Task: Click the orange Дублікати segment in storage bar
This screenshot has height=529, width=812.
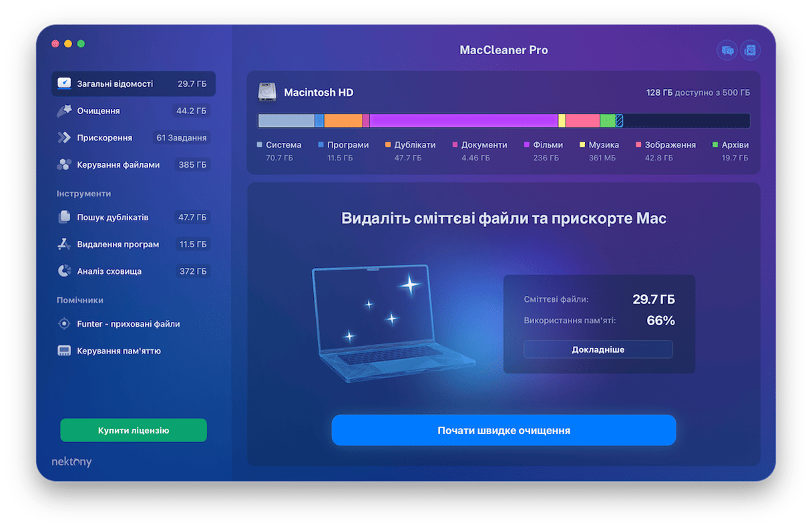Action: click(343, 120)
